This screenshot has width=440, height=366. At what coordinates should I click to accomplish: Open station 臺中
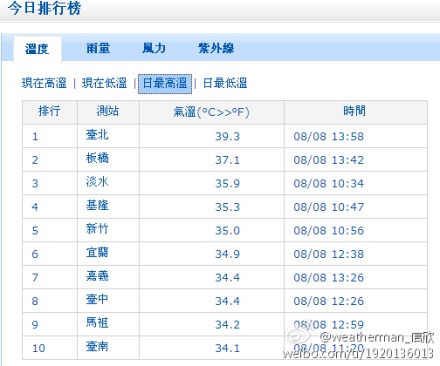pos(97,299)
